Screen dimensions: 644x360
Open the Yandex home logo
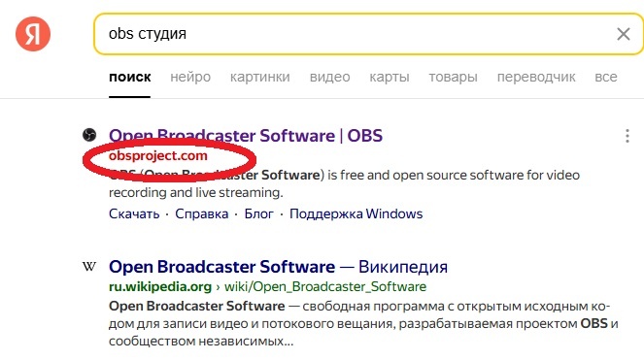click(33, 34)
